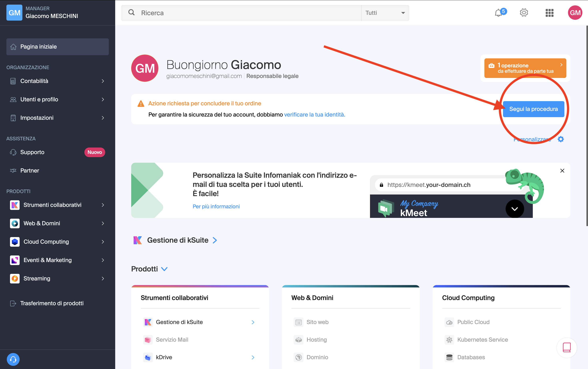Open the apps grid launcher

pyautogui.click(x=549, y=13)
